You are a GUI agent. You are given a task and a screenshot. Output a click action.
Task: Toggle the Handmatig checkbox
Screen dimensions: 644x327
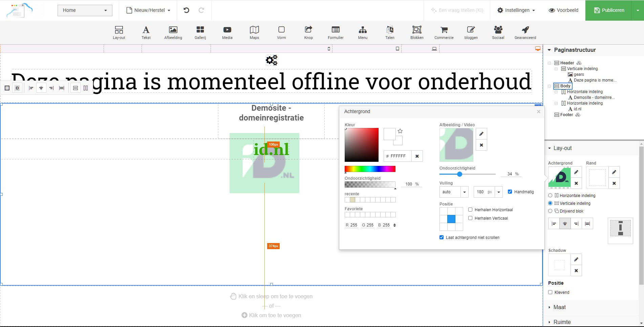click(x=510, y=192)
